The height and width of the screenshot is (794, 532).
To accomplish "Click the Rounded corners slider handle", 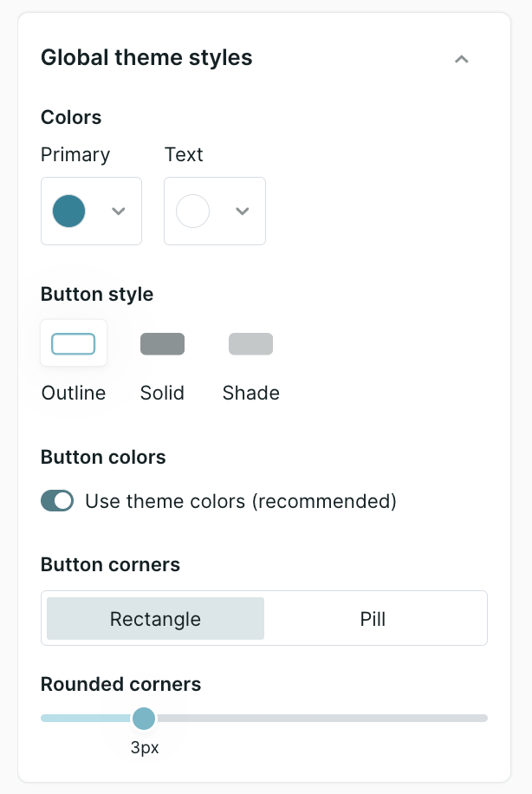I will (x=144, y=718).
